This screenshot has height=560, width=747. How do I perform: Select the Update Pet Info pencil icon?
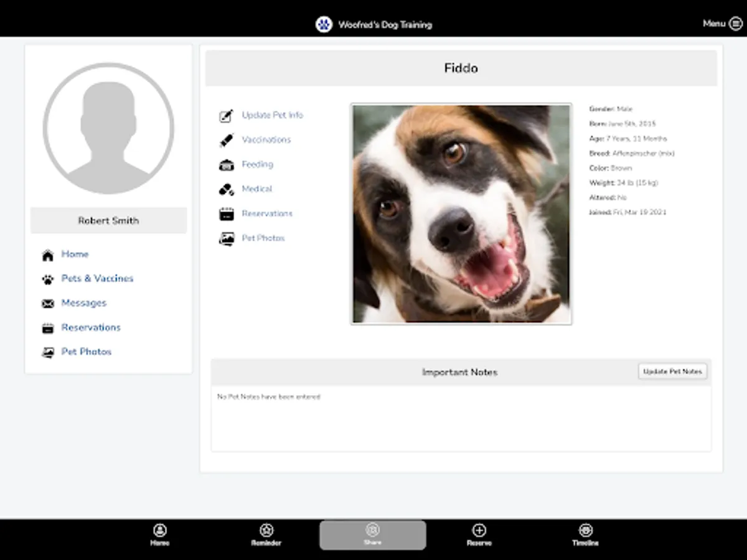(225, 115)
